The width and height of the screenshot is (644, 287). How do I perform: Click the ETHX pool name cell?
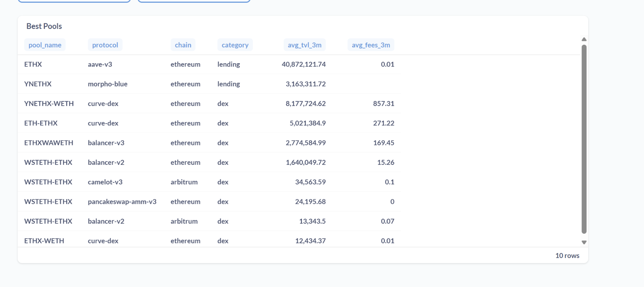(x=33, y=64)
